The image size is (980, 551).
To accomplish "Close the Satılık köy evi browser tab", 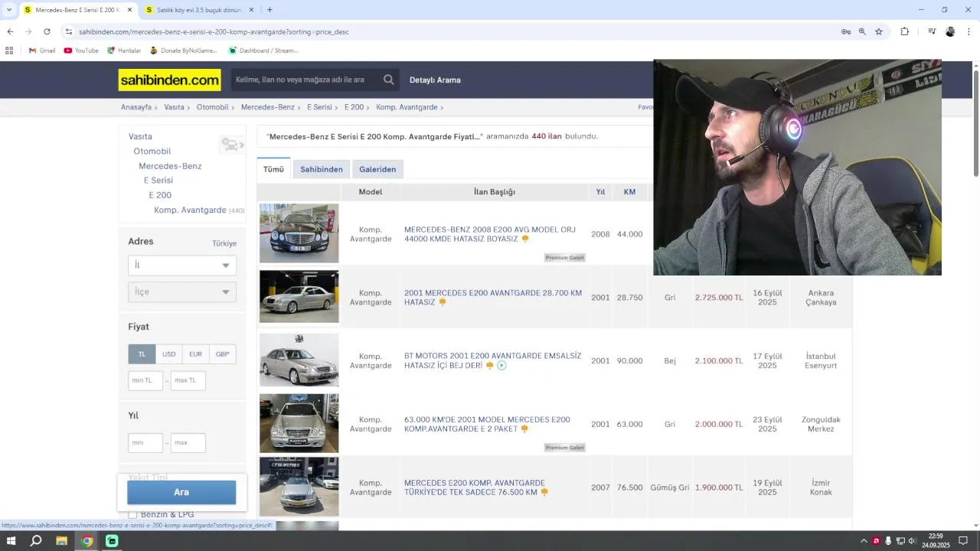I will 251,10.
